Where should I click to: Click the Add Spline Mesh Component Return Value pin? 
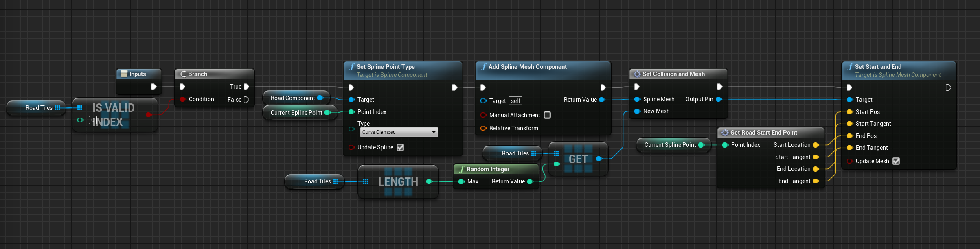[602, 100]
